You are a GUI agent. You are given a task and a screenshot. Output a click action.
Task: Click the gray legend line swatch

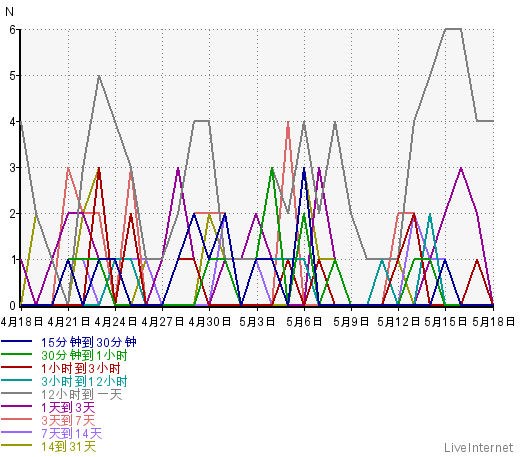point(16,393)
